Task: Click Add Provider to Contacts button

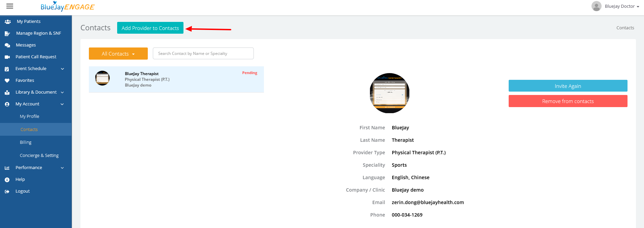Action: (x=150, y=28)
